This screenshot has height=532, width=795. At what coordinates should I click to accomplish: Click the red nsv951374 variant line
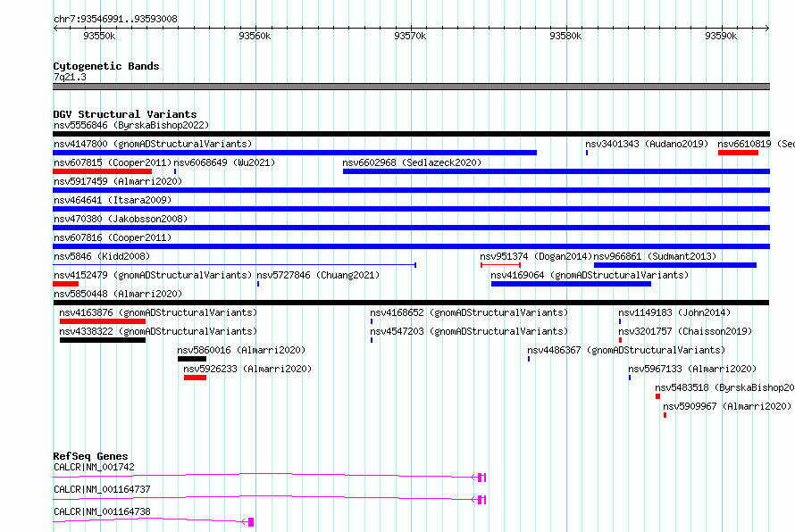pyautogui.click(x=500, y=265)
